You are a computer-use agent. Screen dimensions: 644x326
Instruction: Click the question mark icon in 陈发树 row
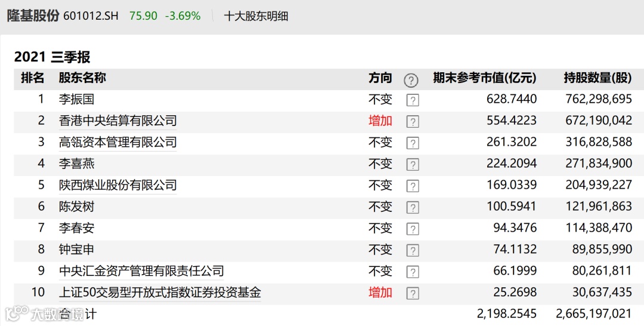pyautogui.click(x=413, y=207)
